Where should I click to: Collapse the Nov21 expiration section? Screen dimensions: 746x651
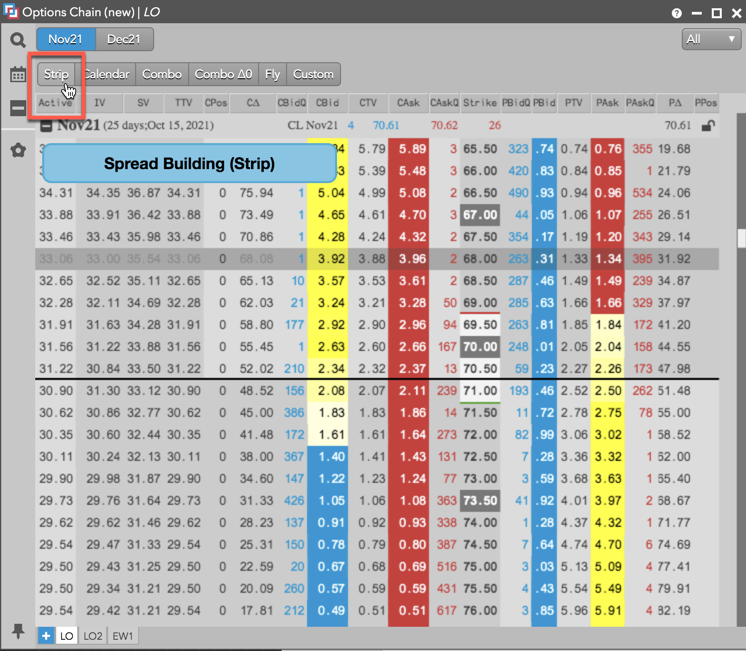click(46, 126)
